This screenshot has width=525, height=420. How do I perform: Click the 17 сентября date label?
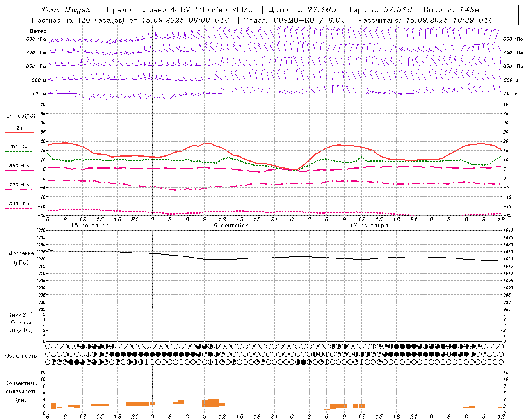pyautogui.click(x=369, y=226)
